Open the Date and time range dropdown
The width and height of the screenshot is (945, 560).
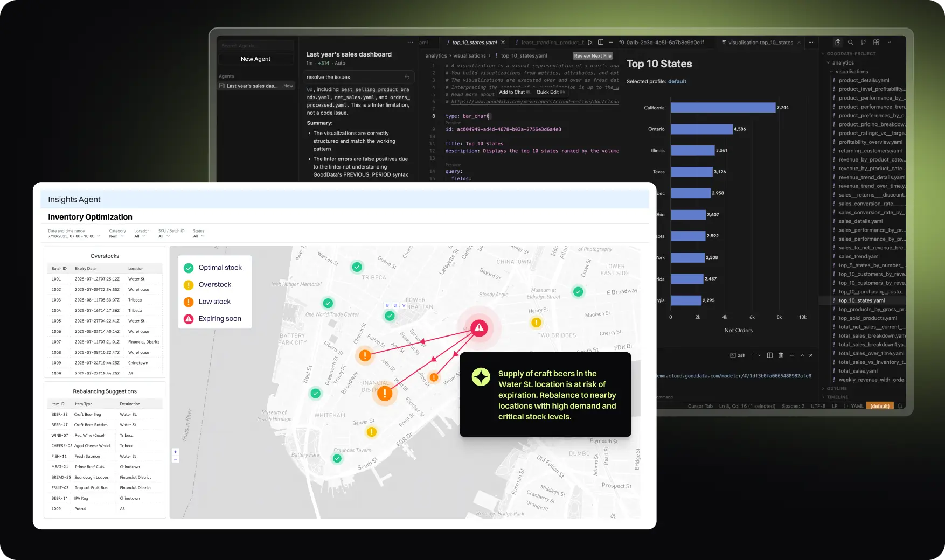74,236
